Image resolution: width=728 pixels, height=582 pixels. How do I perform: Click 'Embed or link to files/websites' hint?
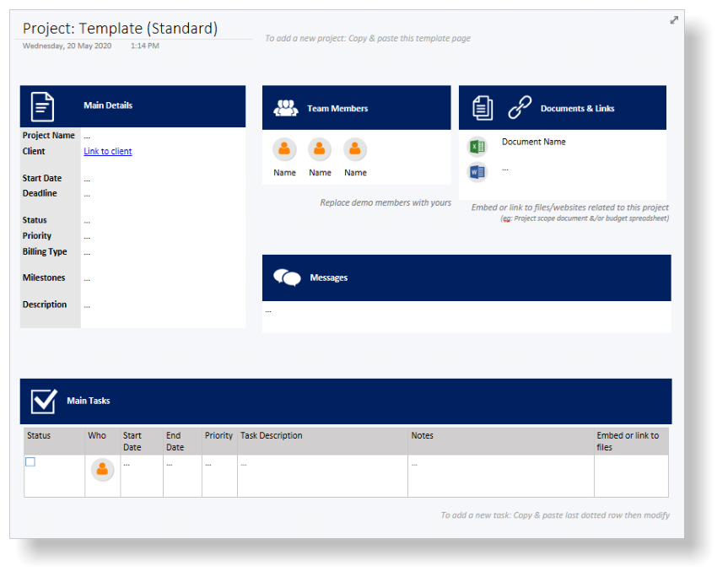coord(570,207)
